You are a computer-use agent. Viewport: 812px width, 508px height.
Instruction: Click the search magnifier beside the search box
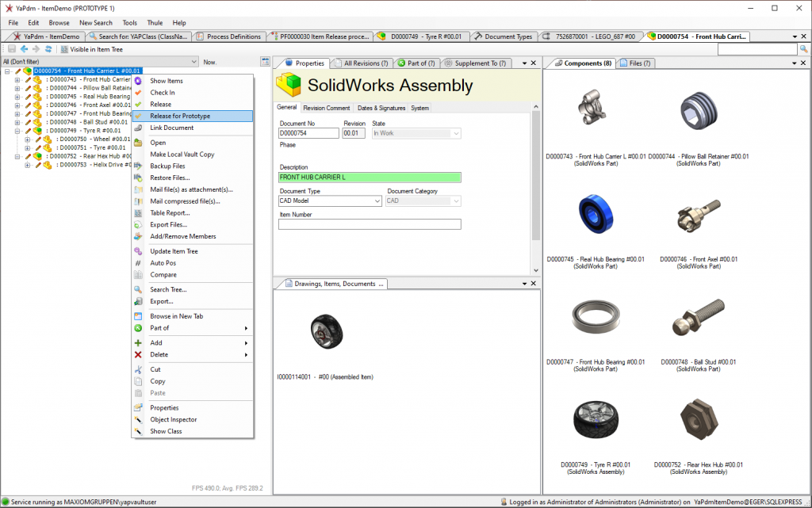(x=804, y=49)
